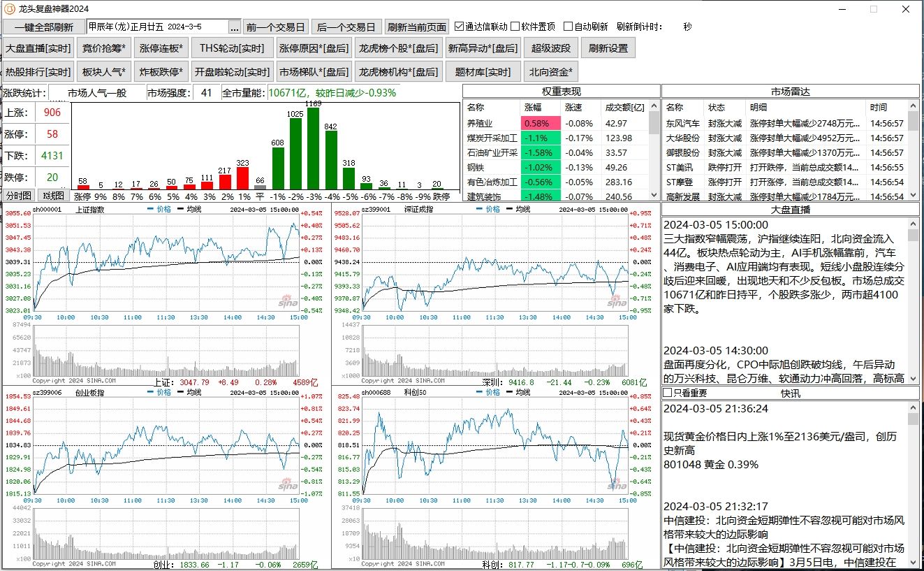This screenshot has width=924, height=571.
Task: Click the 一键全部刷新 button
Action: (44, 27)
